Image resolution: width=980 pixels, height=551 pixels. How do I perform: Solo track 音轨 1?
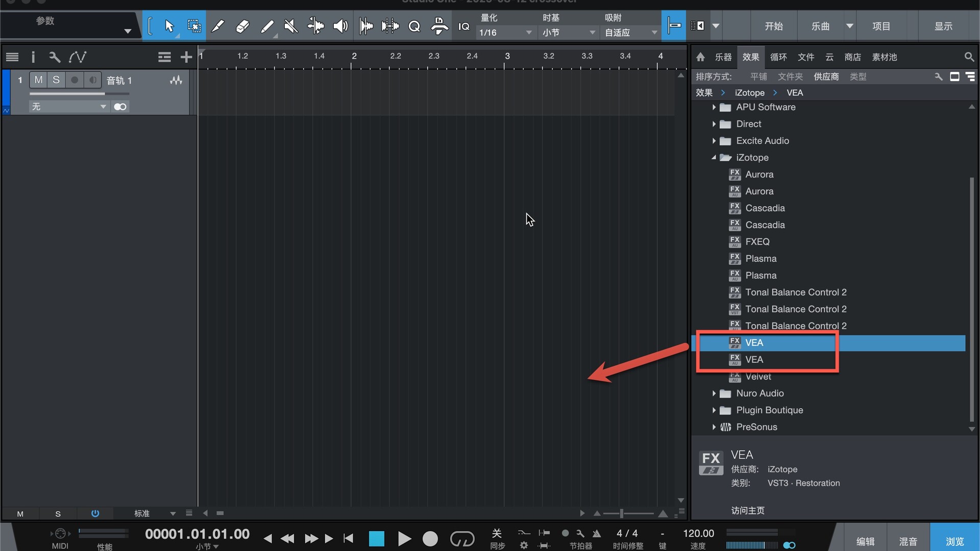[56, 80]
